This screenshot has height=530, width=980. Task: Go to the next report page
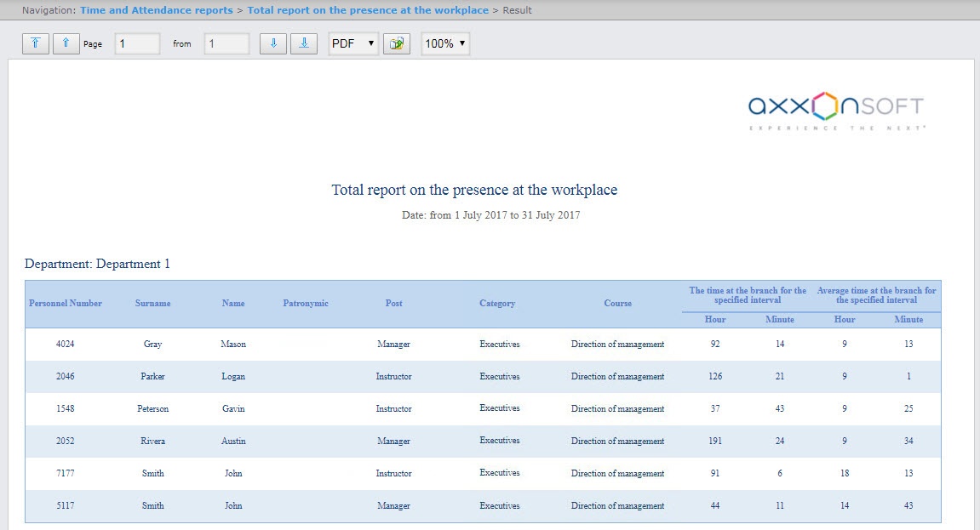pos(272,43)
